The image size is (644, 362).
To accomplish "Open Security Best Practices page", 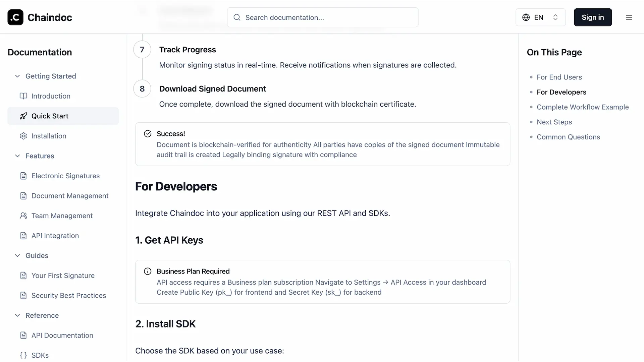I will pyautogui.click(x=69, y=295).
